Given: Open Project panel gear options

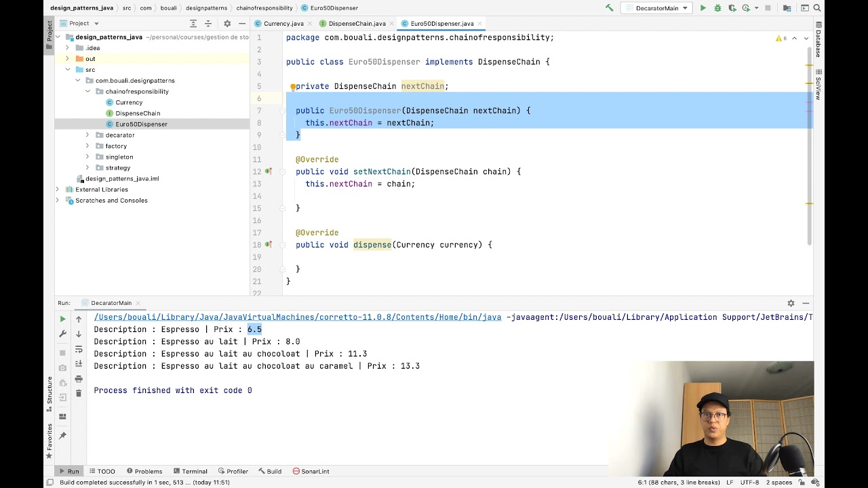Looking at the screenshot, I should coord(227,23).
